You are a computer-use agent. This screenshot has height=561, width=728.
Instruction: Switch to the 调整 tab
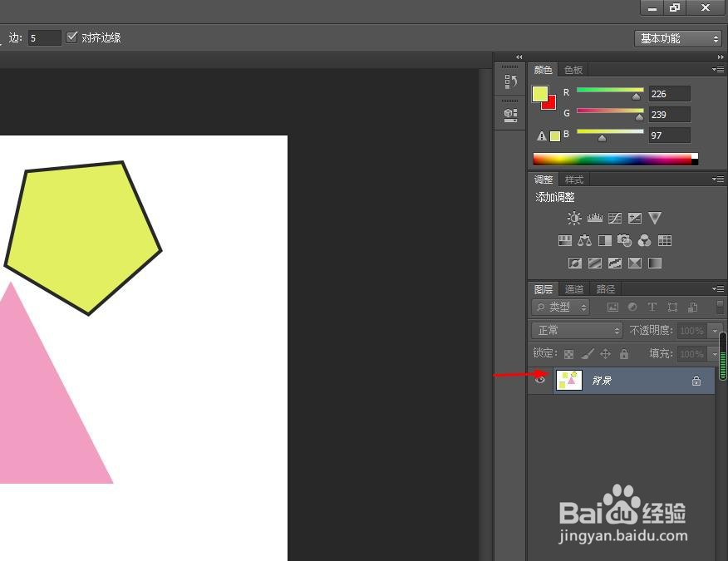544,180
